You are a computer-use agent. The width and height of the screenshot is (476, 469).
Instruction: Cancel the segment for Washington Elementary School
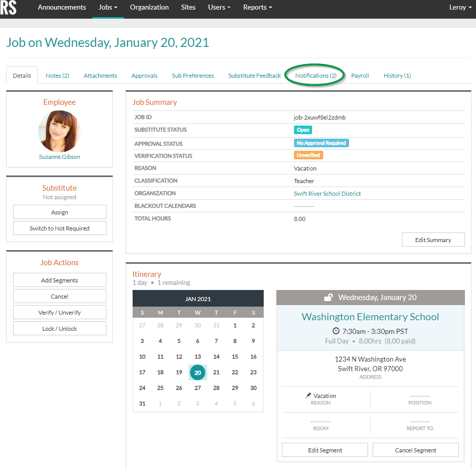point(415,449)
